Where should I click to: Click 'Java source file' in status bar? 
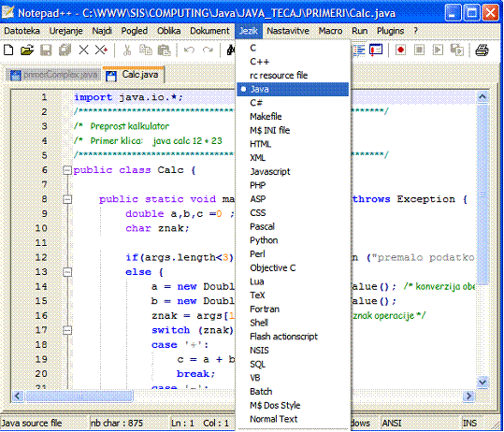tap(32, 424)
